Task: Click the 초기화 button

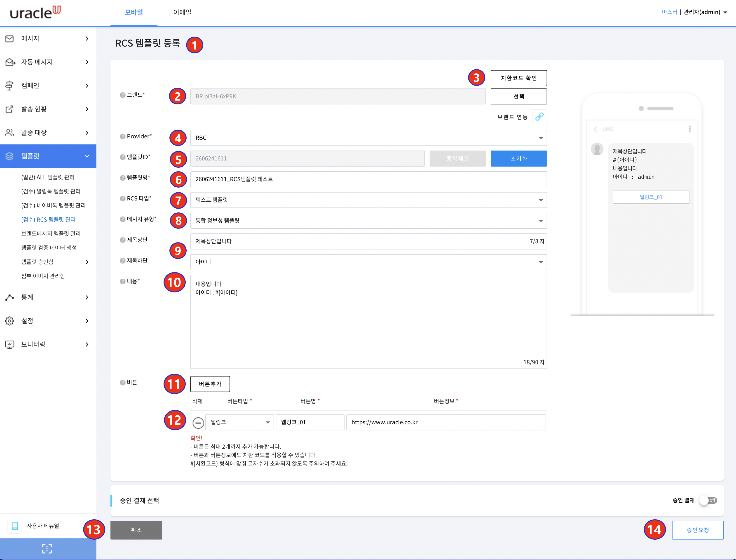Action: (x=518, y=159)
